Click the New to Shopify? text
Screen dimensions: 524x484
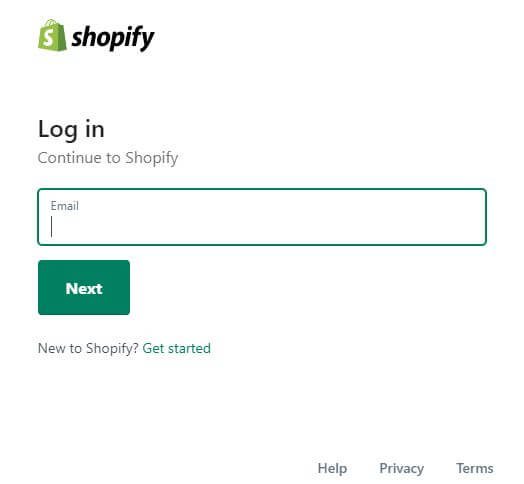[88, 348]
